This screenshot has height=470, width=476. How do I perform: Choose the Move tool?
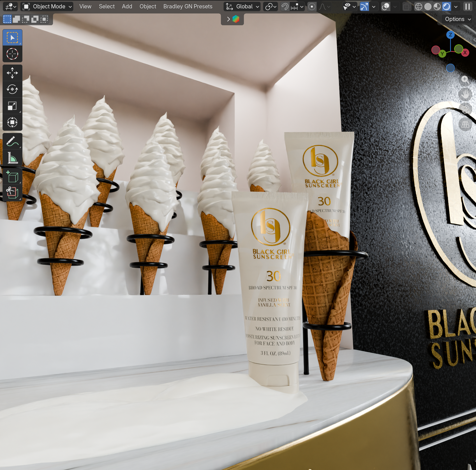pyautogui.click(x=12, y=73)
